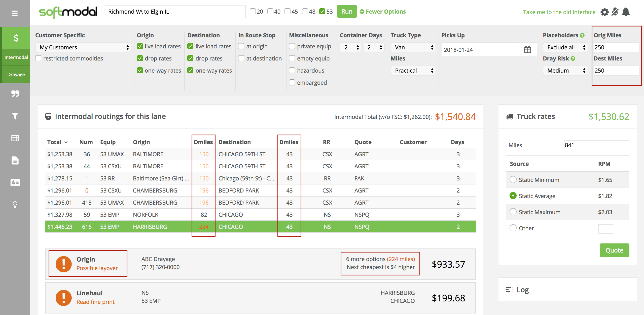Select Static Maximum rate source
644x315 pixels.
[x=513, y=212]
